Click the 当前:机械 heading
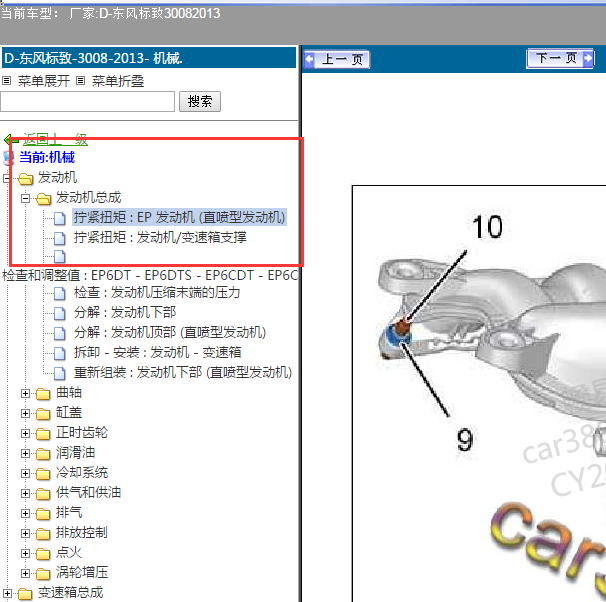 [x=47, y=158]
